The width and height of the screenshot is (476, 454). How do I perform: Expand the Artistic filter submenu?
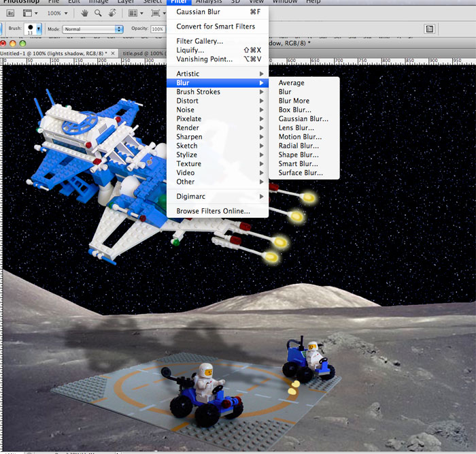[218, 74]
